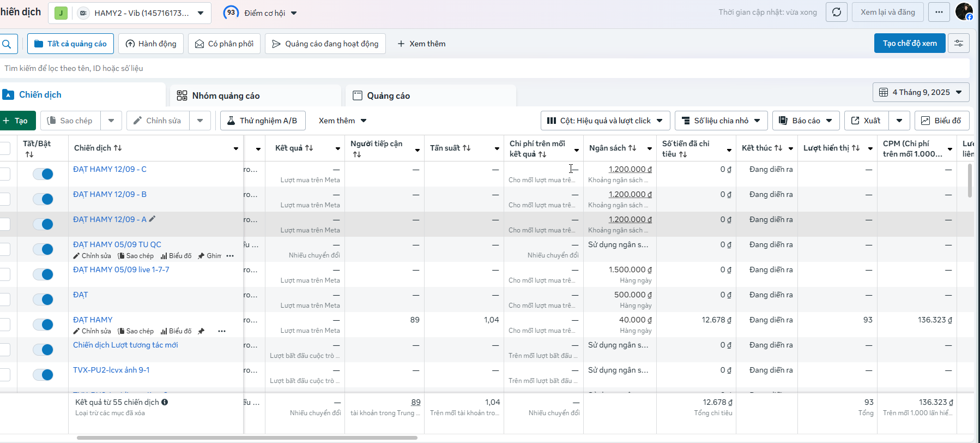Toggle off campaign ĐẠT HAMY 12/09 - A
980x443 pixels.
coord(43,224)
